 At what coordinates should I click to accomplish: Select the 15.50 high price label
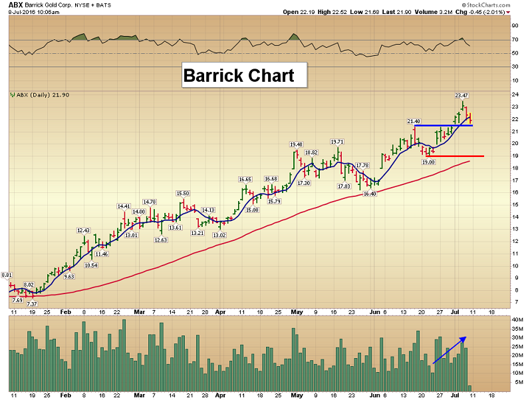(182, 193)
